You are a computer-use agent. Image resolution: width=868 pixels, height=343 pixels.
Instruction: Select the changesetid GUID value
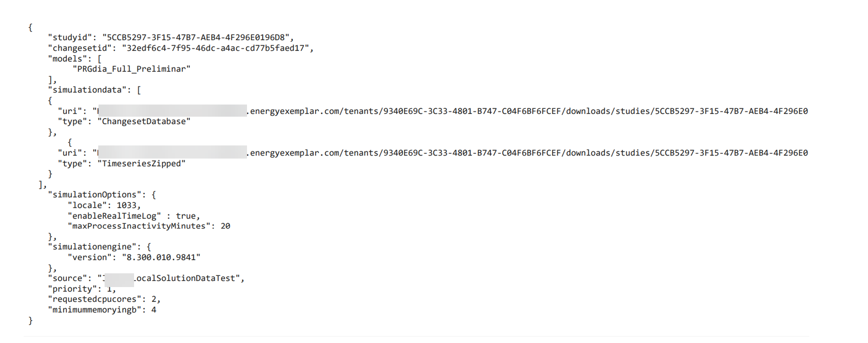coord(215,48)
